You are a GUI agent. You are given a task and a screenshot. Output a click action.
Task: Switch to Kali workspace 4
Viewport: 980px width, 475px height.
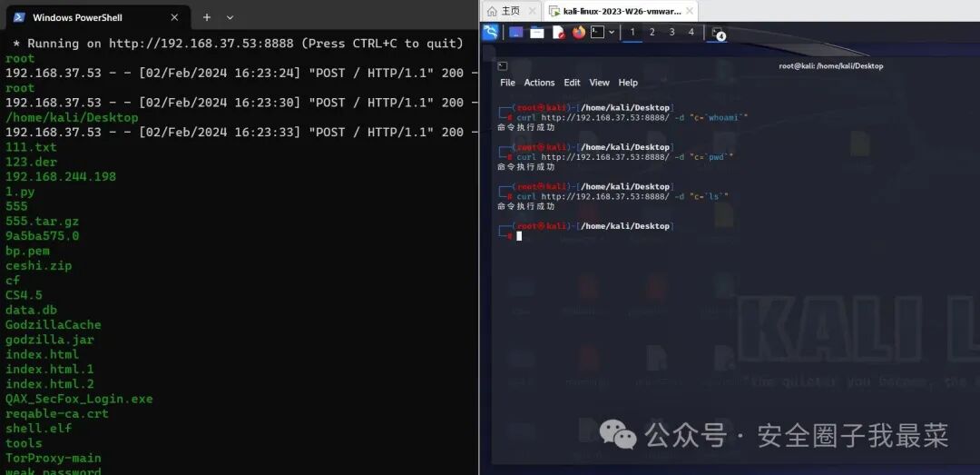click(x=691, y=32)
